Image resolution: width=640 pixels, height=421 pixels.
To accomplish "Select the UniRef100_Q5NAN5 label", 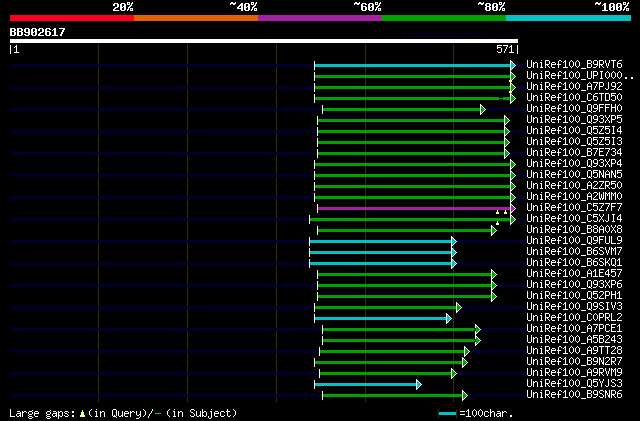I will pyautogui.click(x=574, y=175).
